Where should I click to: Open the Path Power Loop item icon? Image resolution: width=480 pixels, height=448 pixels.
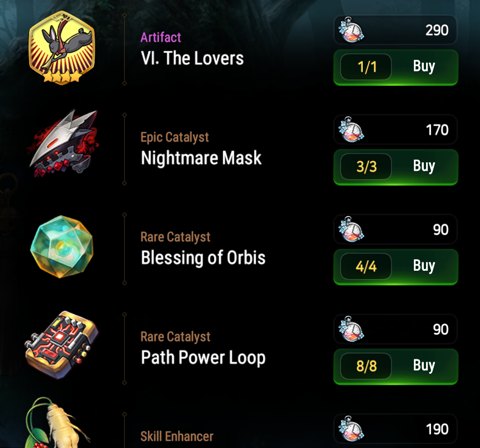[62, 345]
